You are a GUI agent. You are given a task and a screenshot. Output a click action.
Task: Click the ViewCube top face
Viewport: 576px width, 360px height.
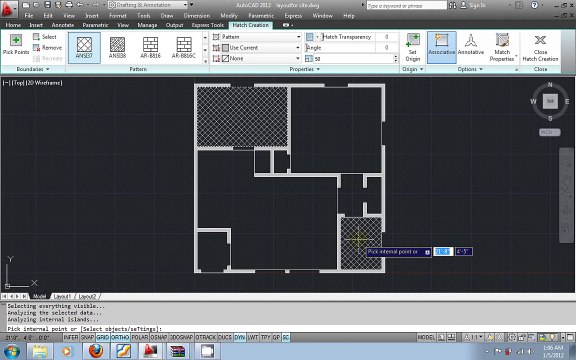550,101
